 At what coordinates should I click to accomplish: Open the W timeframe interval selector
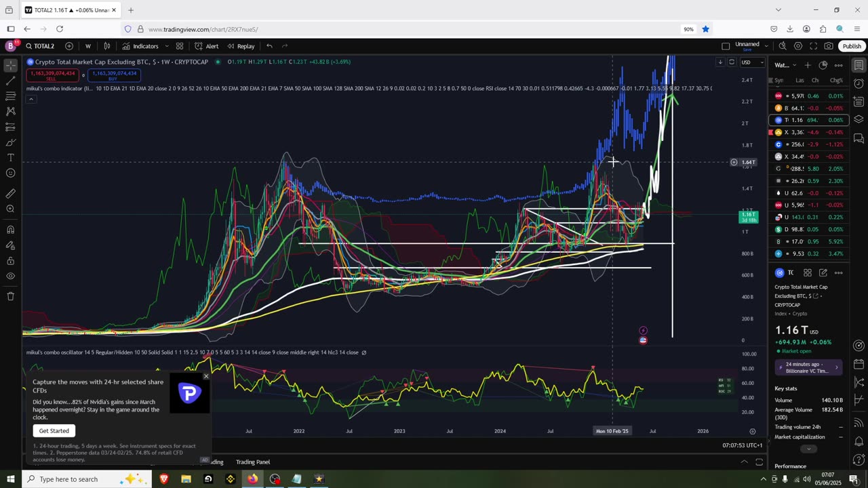(x=88, y=46)
